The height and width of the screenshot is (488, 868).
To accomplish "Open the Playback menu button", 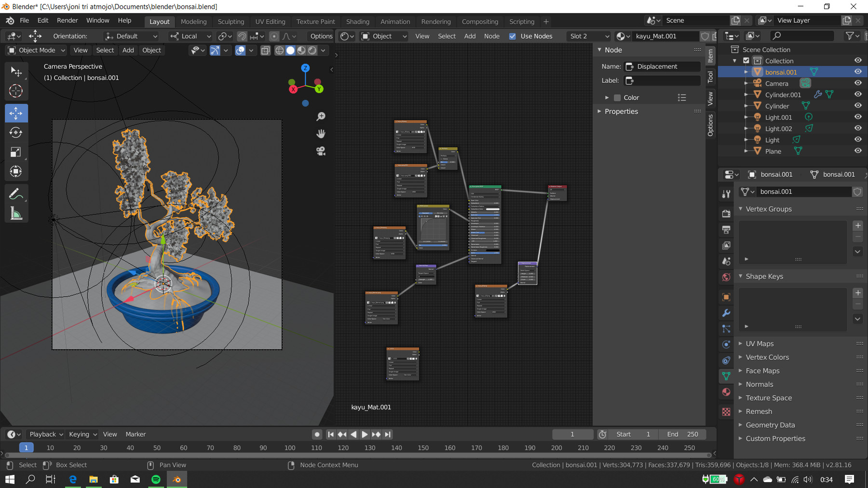I will click(x=44, y=434).
